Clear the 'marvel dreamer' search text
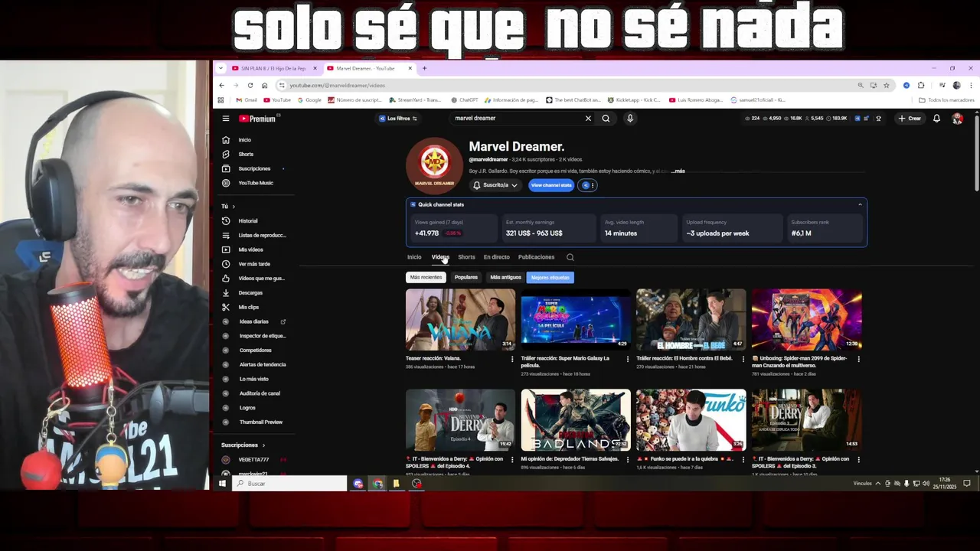 [588, 119]
